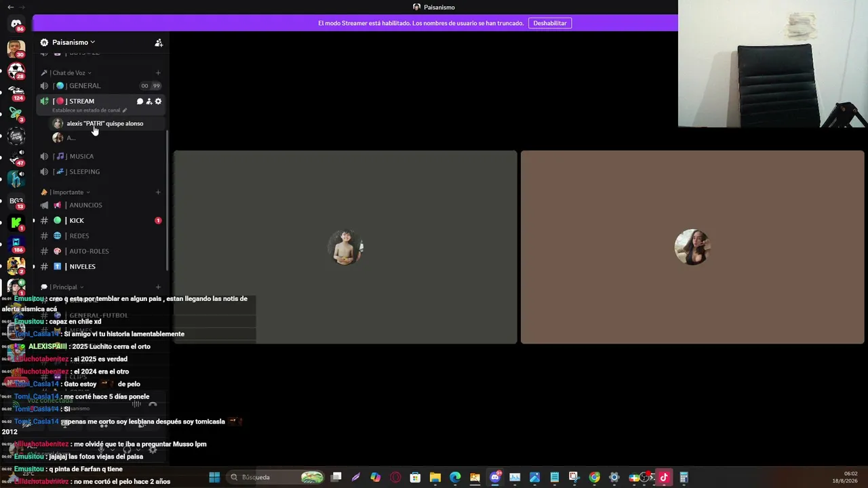Open the server with 47 notifications badge

(16, 157)
